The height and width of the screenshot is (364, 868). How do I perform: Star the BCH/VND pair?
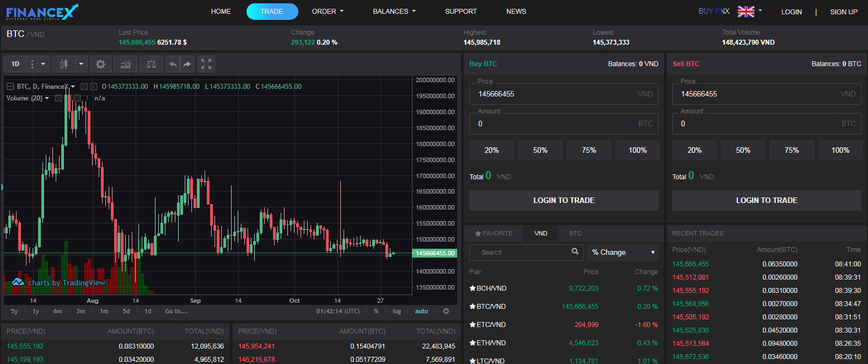472,288
